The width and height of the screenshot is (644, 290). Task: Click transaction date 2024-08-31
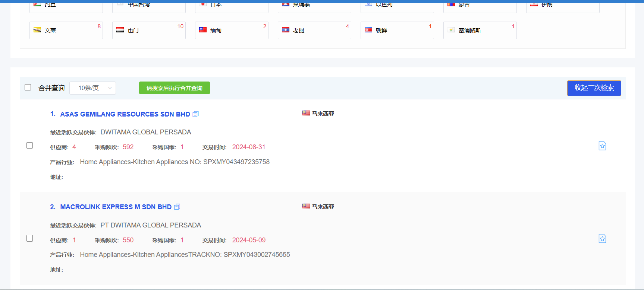point(249,147)
